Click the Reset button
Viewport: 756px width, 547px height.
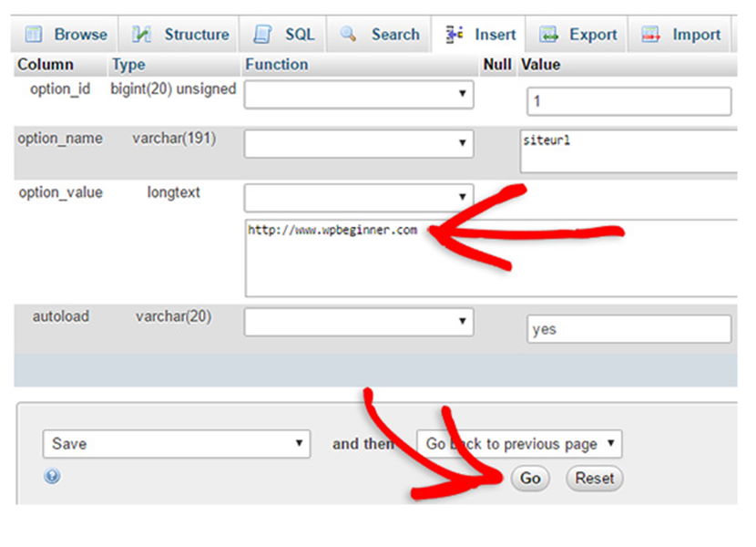coord(594,478)
